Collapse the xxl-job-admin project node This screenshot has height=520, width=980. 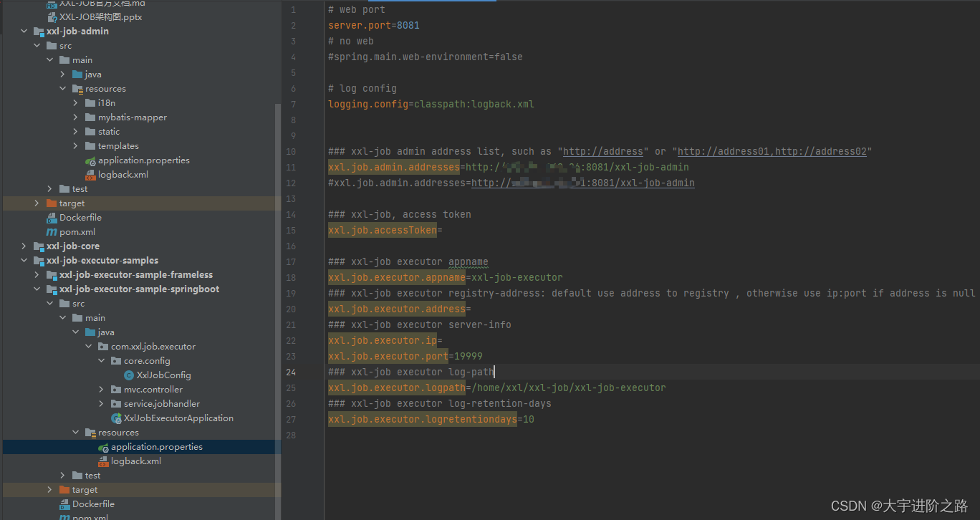coord(24,31)
